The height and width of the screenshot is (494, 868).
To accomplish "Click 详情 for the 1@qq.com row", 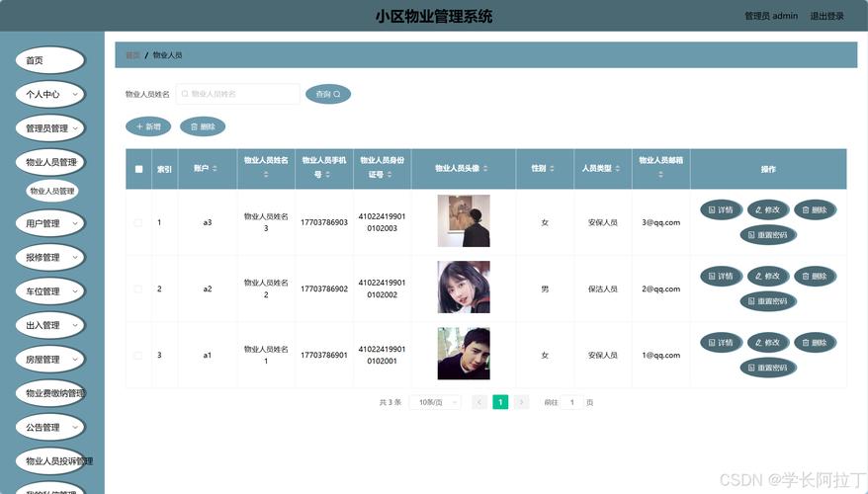I will 721,343.
